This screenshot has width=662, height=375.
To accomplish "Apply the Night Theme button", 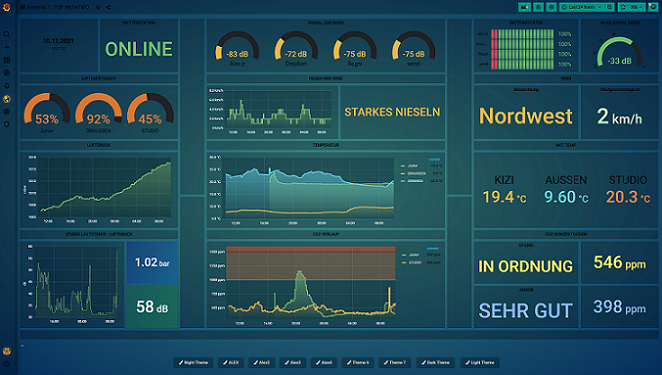I will coord(194,363).
